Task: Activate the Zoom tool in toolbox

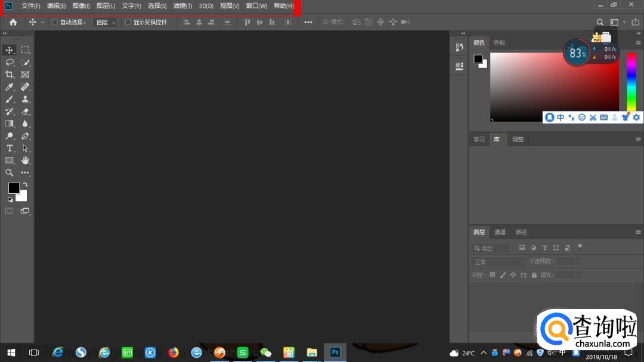Action: coord(10,172)
